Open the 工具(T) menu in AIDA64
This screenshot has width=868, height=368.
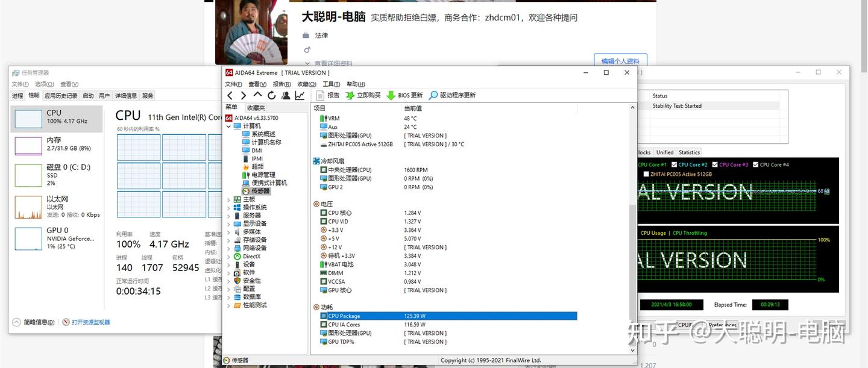332,84
